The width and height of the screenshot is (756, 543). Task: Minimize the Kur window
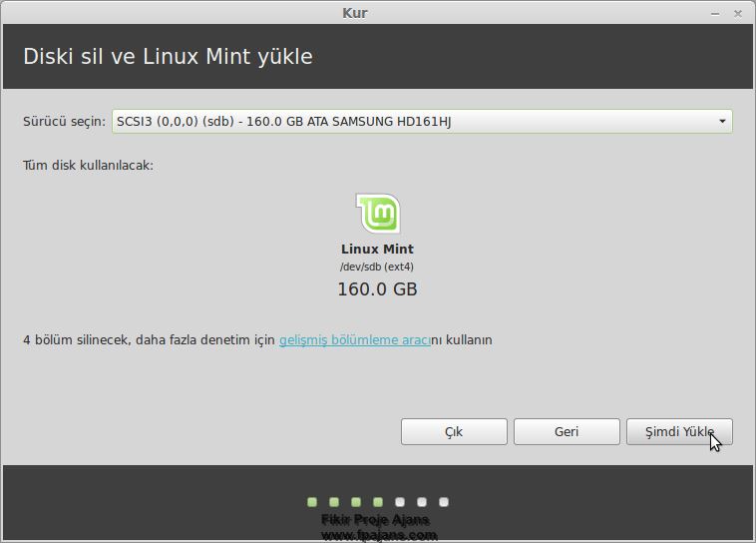[x=715, y=14]
